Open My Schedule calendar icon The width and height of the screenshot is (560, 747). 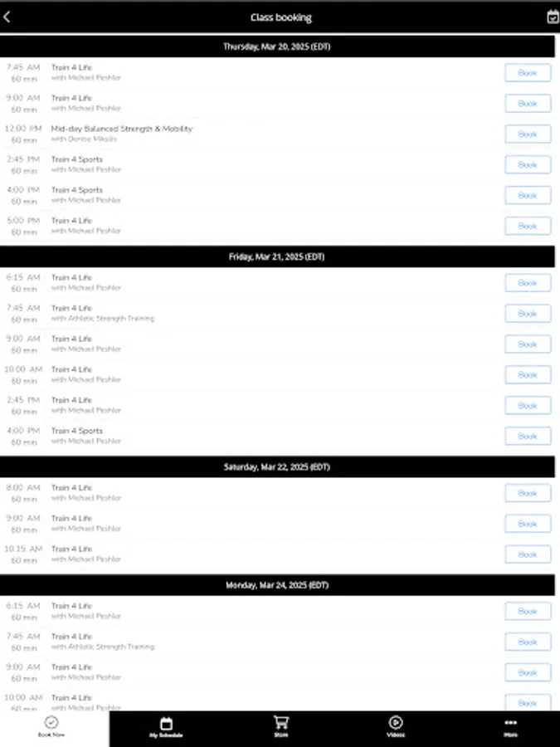[x=168, y=723]
